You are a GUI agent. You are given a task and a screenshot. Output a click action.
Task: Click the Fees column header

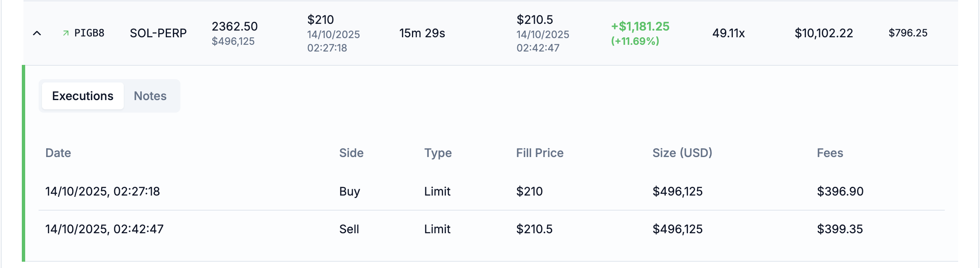pyautogui.click(x=830, y=153)
